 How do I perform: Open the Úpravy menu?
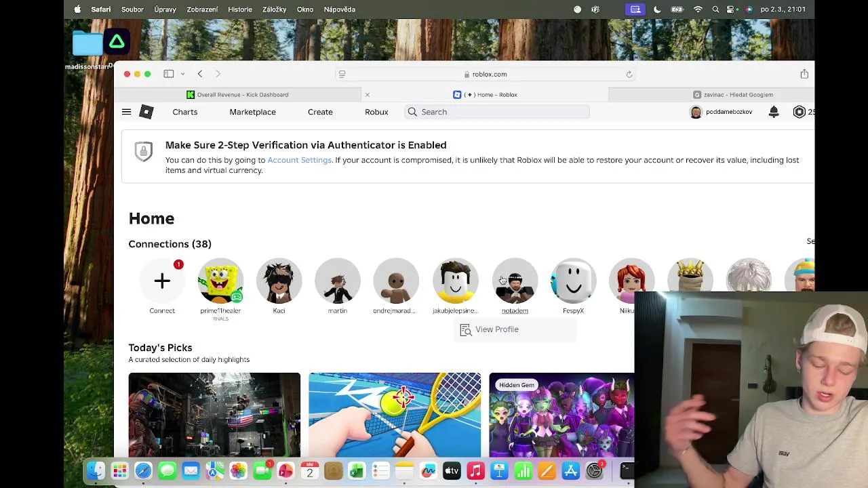pos(165,9)
